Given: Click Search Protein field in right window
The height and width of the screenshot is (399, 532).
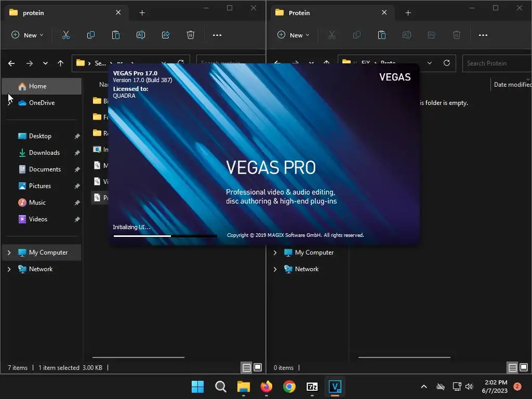Looking at the screenshot, I should point(497,63).
